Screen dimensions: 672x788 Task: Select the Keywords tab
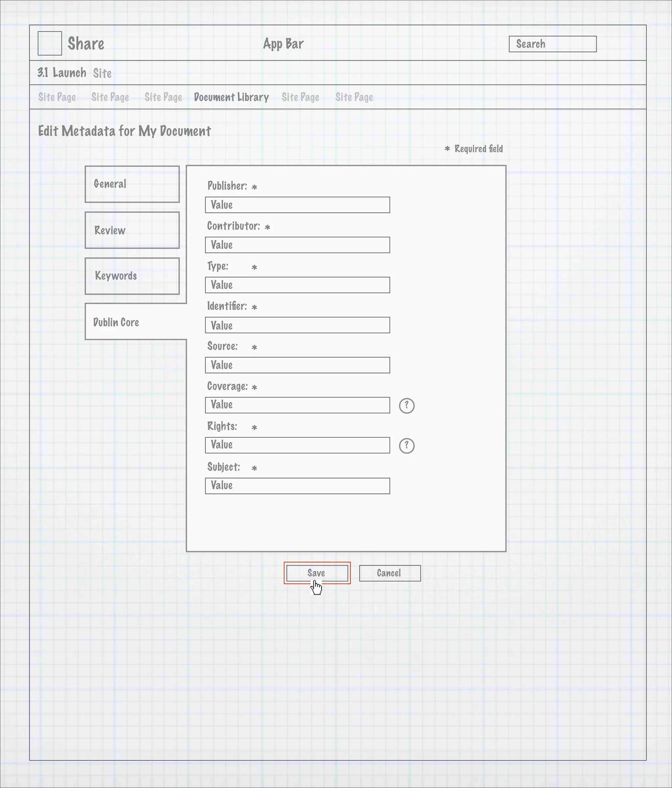[132, 276]
